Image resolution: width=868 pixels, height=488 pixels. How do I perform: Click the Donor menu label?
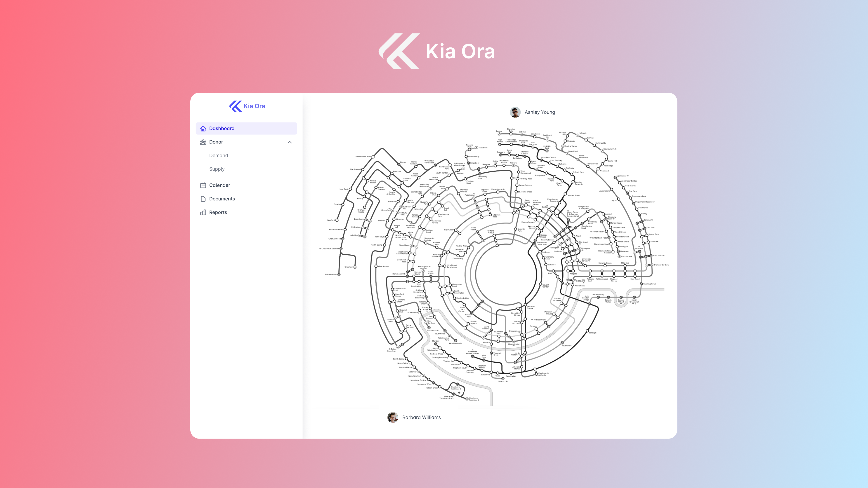216,142
